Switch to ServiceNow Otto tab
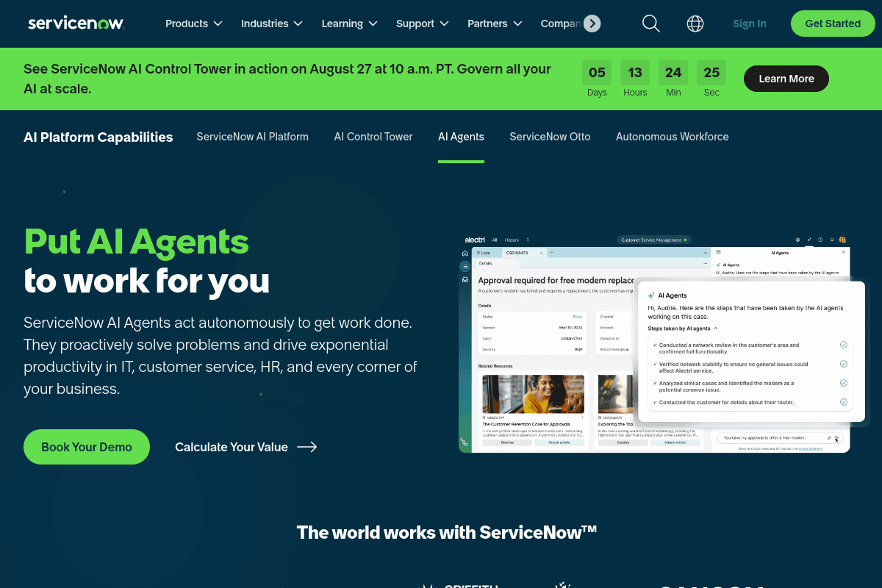The width and height of the screenshot is (882, 588). coord(550,137)
